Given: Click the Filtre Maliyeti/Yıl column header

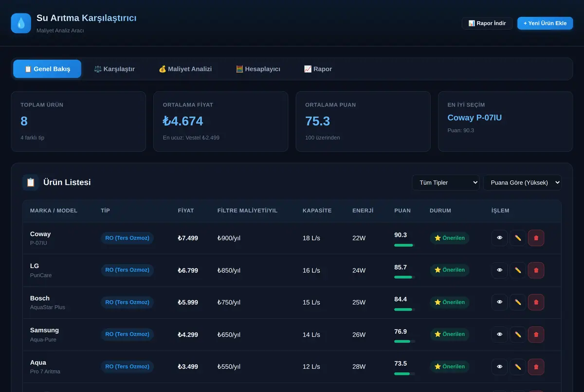Looking at the screenshot, I should coord(248,211).
